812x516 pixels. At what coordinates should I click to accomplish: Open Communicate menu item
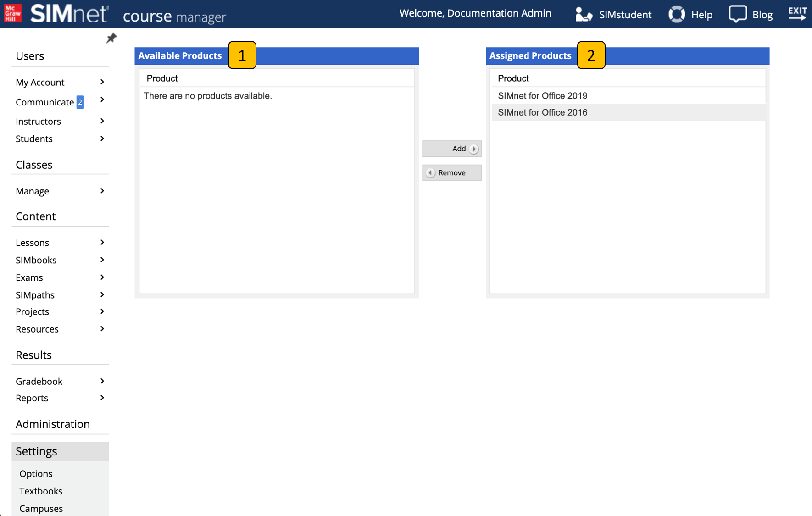44,102
